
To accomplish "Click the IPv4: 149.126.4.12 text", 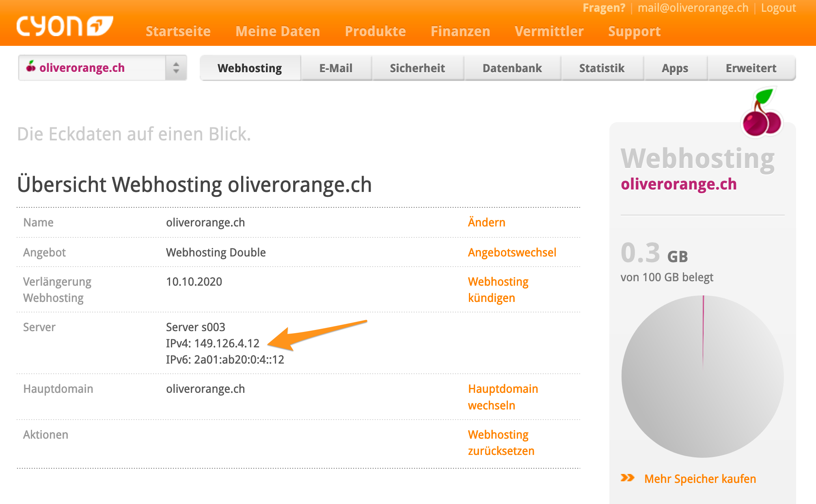I will tap(212, 343).
